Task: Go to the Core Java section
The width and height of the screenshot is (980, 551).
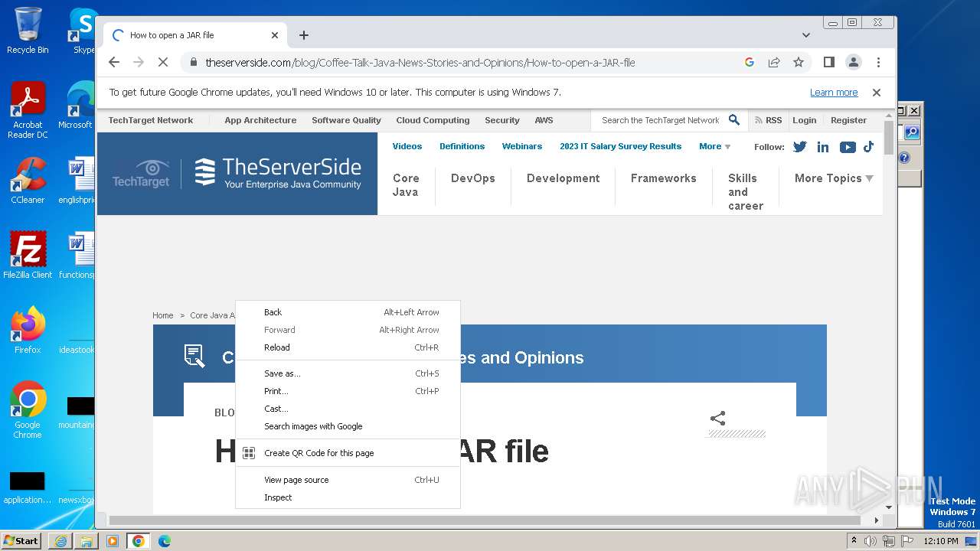Action: pyautogui.click(x=406, y=185)
